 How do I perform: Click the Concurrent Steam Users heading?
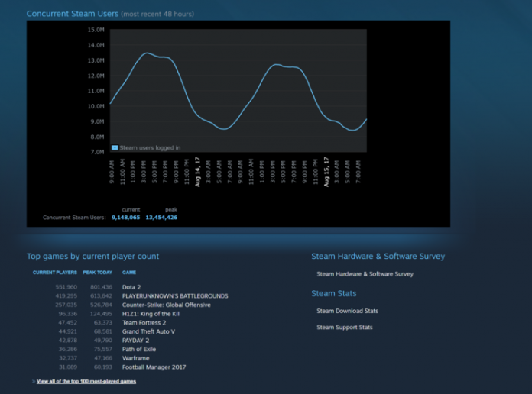click(x=73, y=14)
